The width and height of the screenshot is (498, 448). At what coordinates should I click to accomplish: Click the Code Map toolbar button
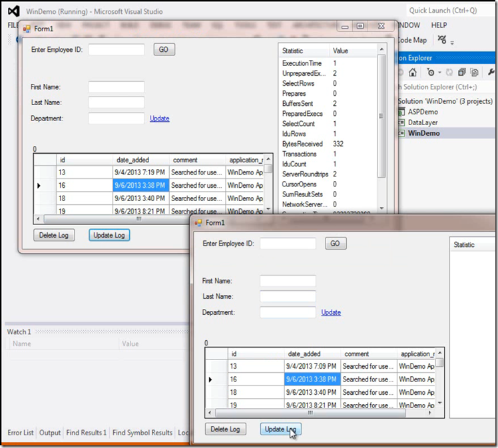point(412,40)
